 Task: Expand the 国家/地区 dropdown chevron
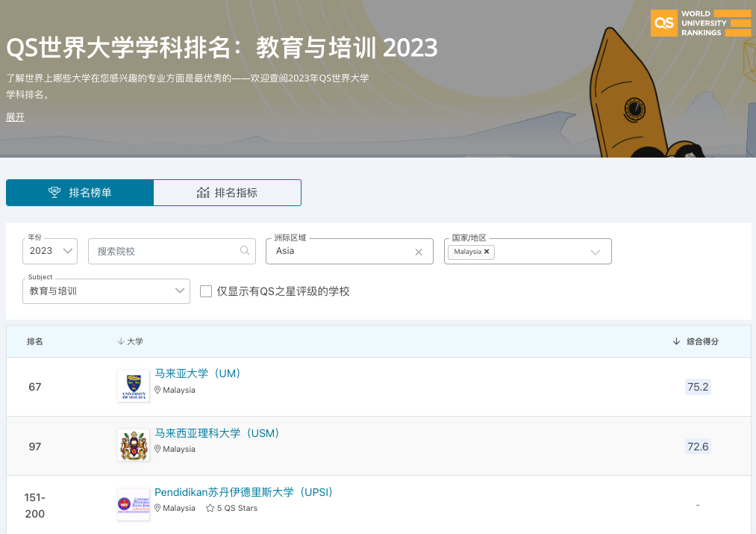(596, 252)
